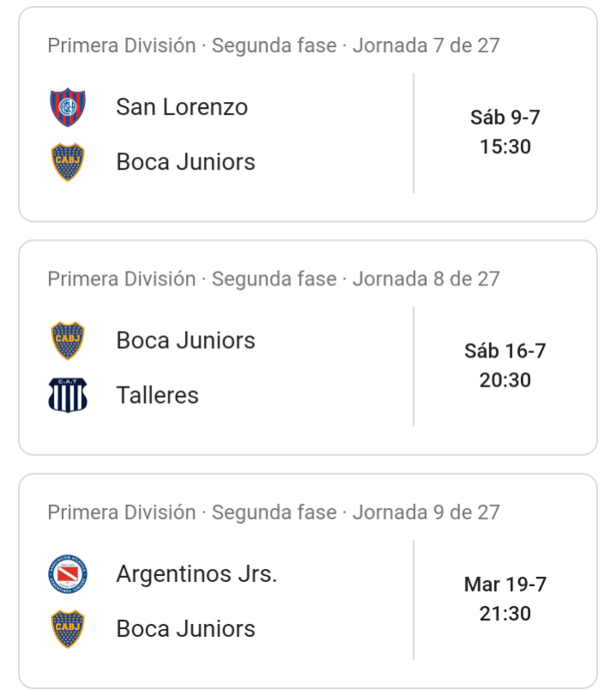Click the Mar 19-7 match date
The height and width of the screenshot is (690, 616).
505,585
